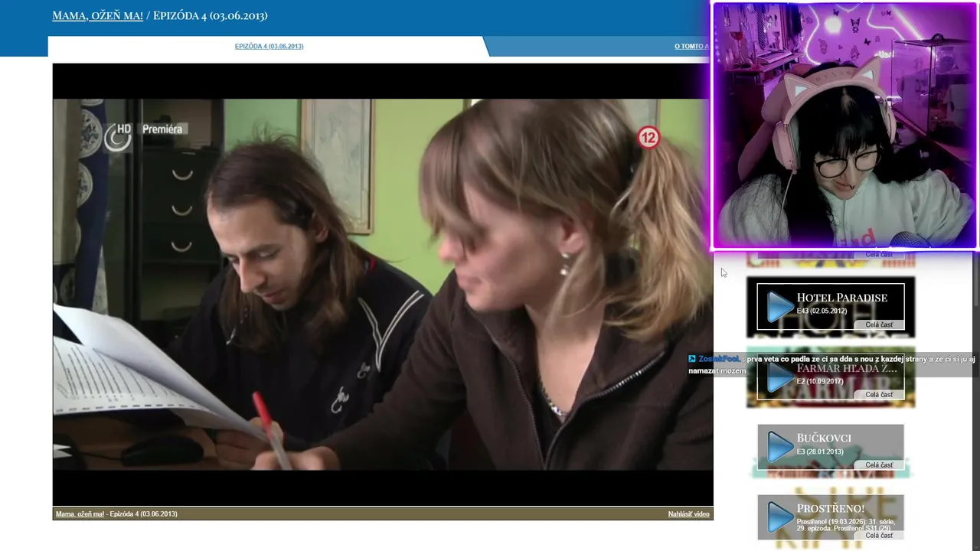This screenshot has width=980, height=551.
Task: Click the main video player frame
Action: pos(383,284)
